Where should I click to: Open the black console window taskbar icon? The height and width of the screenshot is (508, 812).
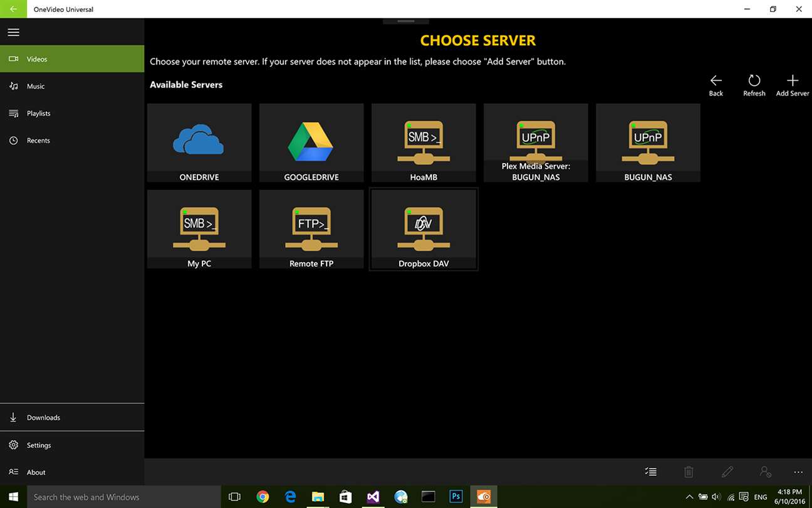(429, 497)
